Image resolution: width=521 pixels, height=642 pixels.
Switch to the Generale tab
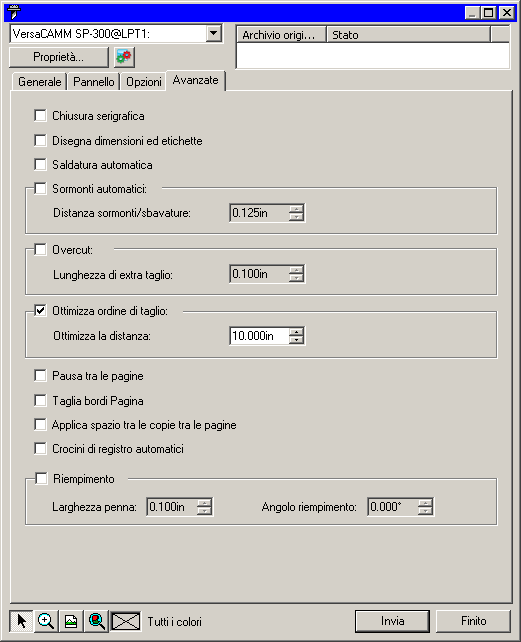39,82
